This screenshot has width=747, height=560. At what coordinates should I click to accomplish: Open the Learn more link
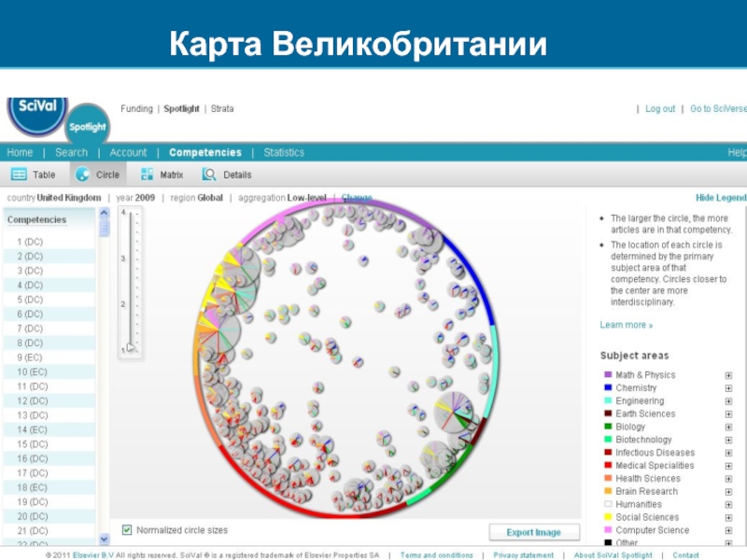tap(626, 325)
